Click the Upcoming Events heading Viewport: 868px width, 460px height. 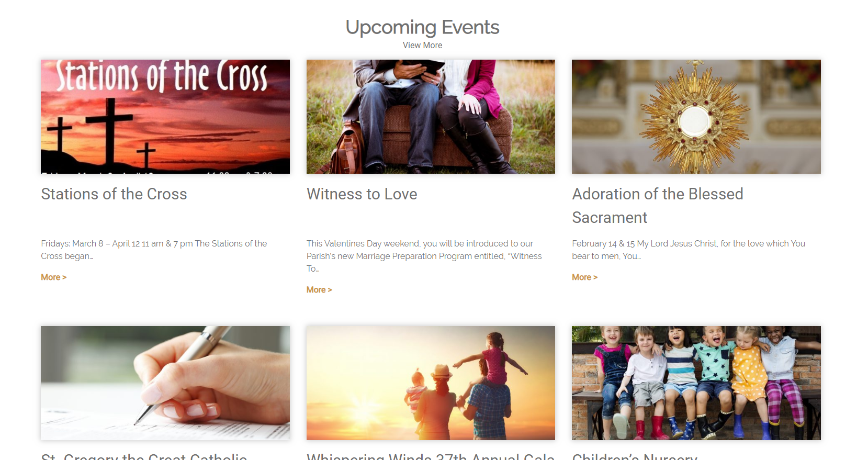pyautogui.click(x=422, y=27)
